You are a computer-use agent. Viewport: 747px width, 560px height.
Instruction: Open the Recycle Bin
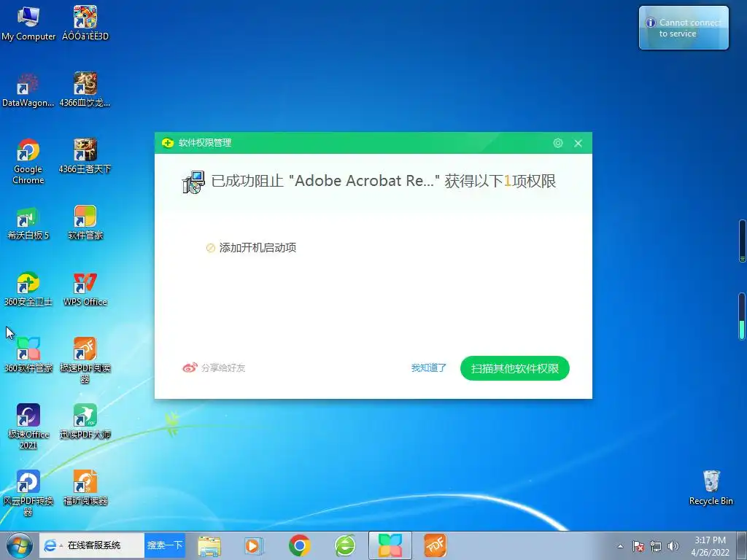coord(711,488)
